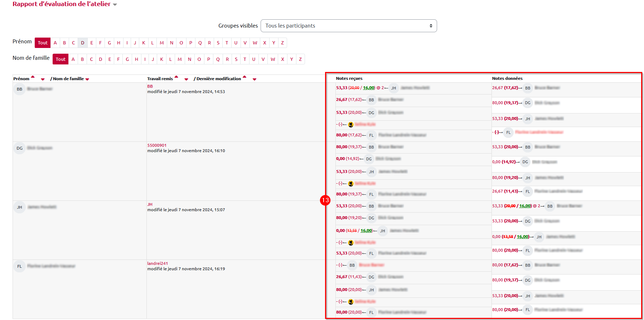Open the JH submitted work link
Viewport: 644px width, 320px height.
click(x=150, y=204)
